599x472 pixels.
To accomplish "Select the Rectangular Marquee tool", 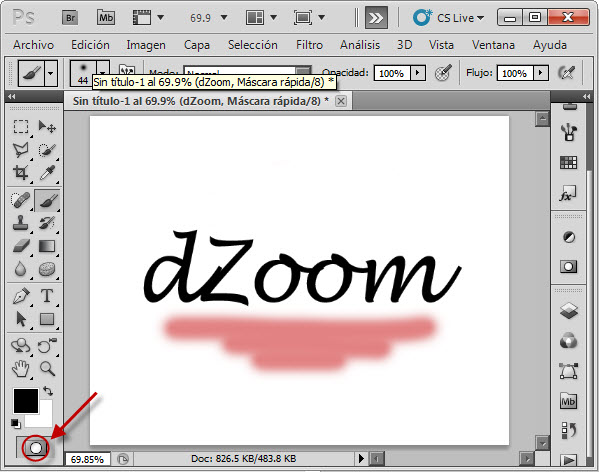I will pyautogui.click(x=21, y=126).
